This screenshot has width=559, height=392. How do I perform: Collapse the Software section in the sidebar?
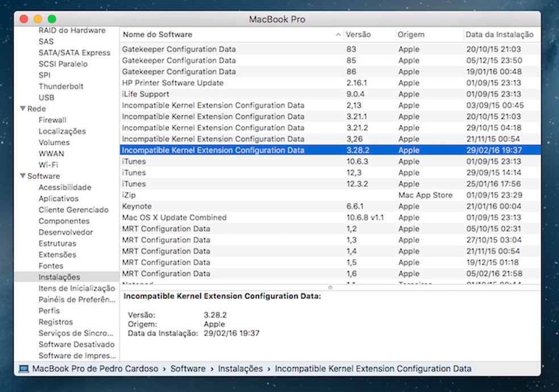point(23,176)
